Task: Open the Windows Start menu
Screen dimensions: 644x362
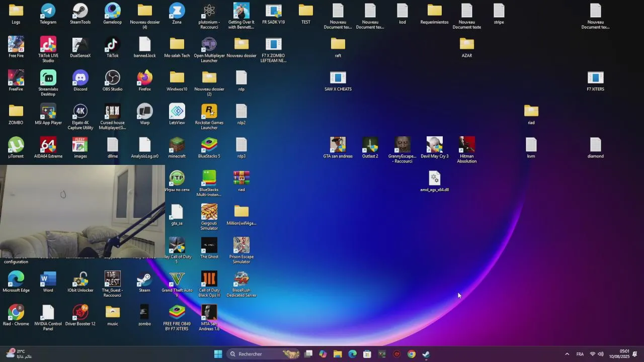Action: (218, 354)
